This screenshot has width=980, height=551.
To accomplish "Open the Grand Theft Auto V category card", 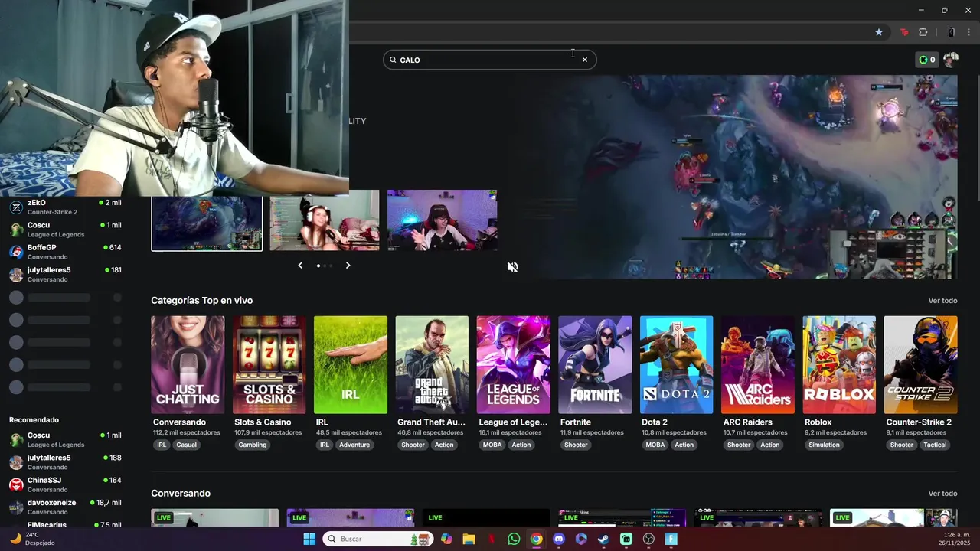I will tap(432, 365).
